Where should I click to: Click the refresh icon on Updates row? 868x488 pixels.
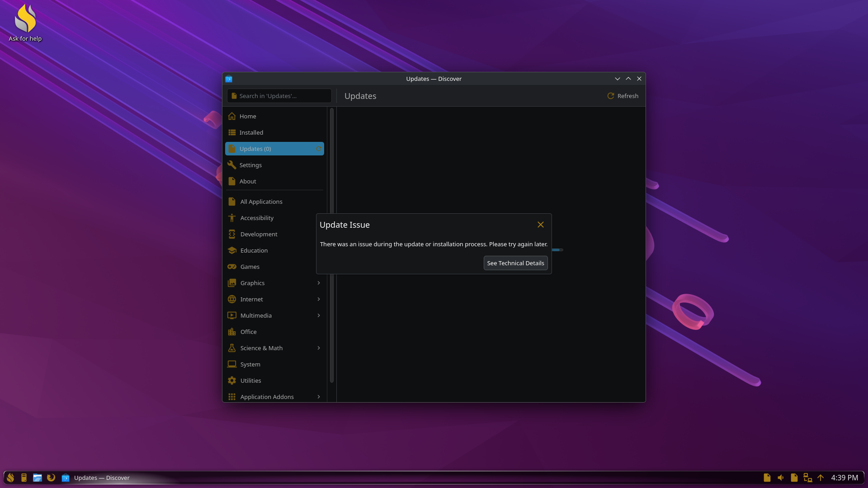319,149
